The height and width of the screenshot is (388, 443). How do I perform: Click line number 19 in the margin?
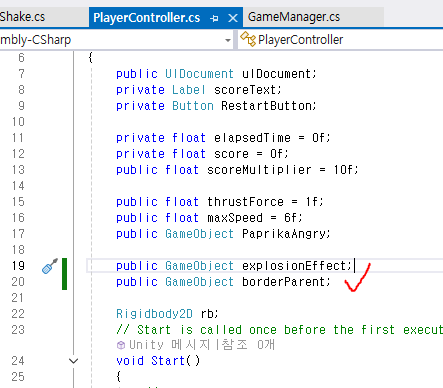(x=18, y=266)
